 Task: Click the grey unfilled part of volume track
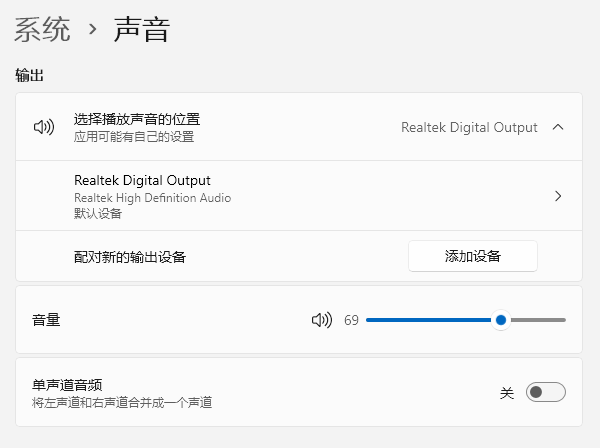tap(538, 320)
